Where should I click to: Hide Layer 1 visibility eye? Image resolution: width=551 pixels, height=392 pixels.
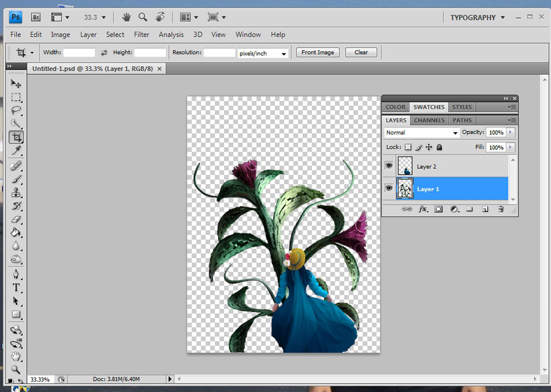389,188
